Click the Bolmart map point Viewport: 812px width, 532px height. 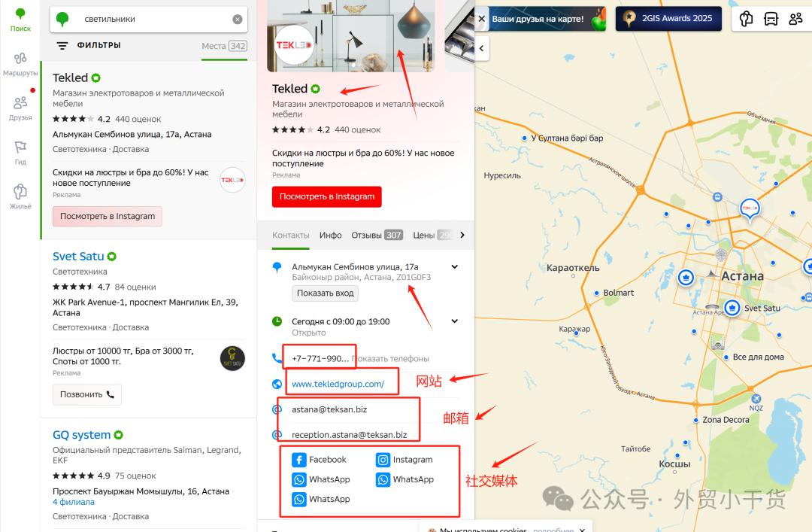coord(596,293)
